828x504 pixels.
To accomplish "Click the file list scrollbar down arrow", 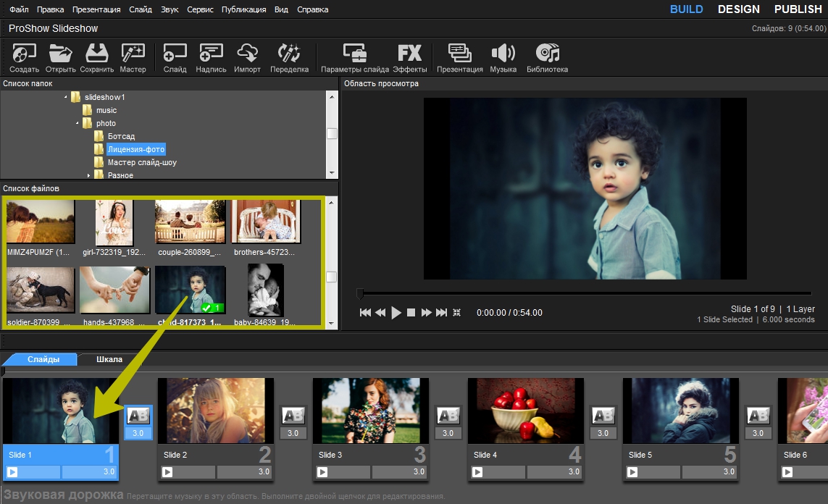I will click(x=331, y=323).
